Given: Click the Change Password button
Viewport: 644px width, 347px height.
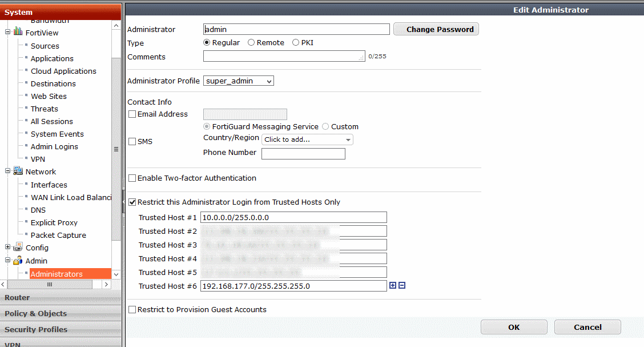Looking at the screenshot, I should click(x=436, y=29).
